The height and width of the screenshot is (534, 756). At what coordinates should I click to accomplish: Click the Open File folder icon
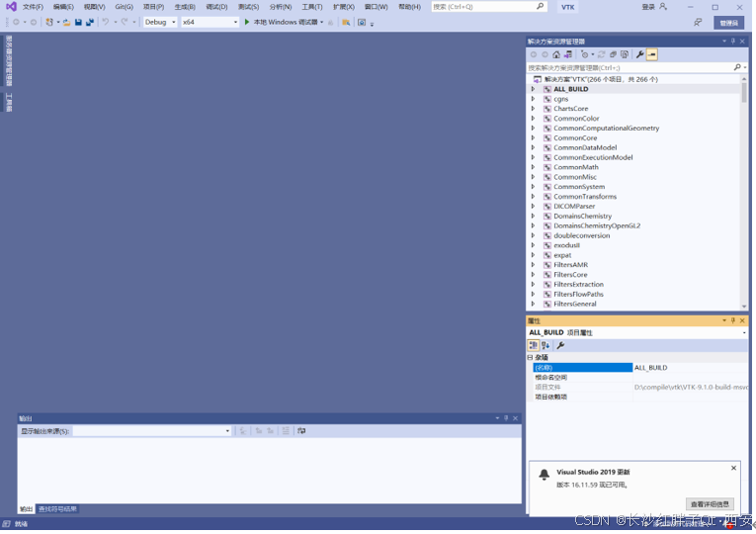pos(66,22)
